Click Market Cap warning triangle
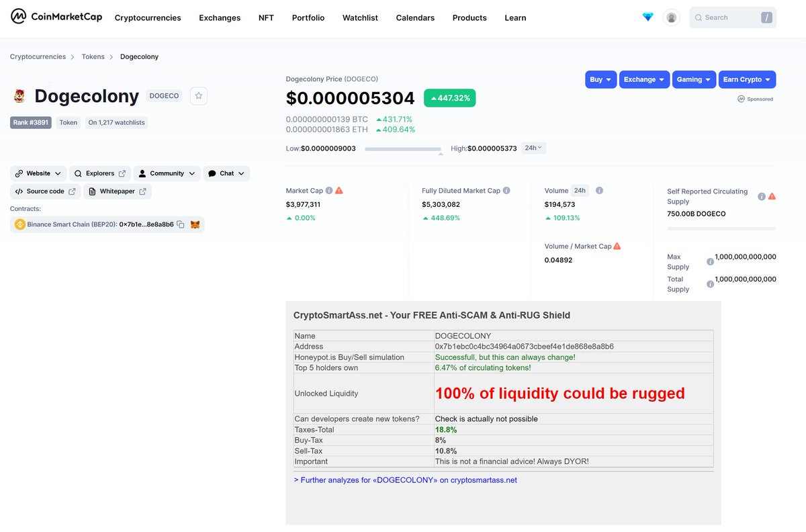The image size is (806, 532). click(339, 191)
